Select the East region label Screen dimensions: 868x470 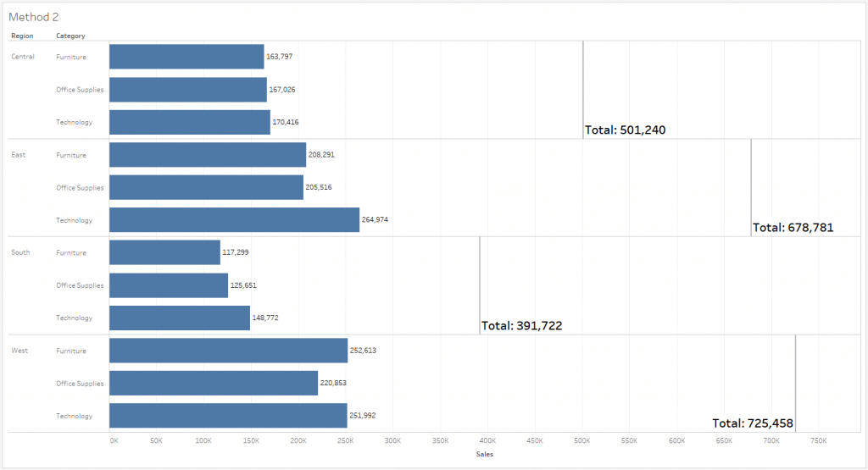(19, 155)
